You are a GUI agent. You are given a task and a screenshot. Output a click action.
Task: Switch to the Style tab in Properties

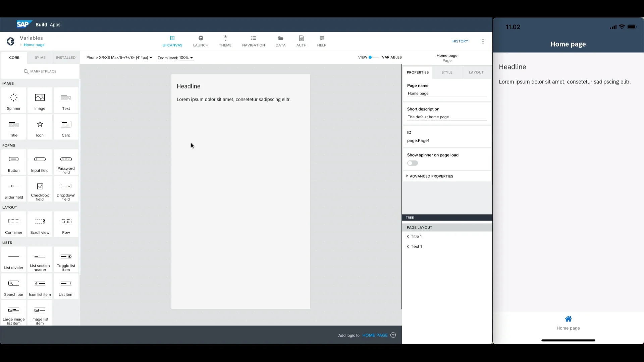point(446,72)
